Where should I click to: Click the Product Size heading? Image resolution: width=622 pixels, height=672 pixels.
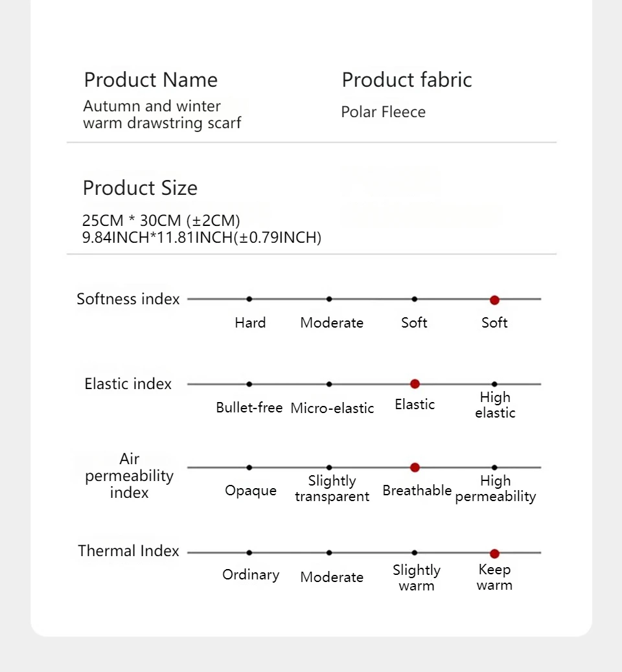coord(140,188)
